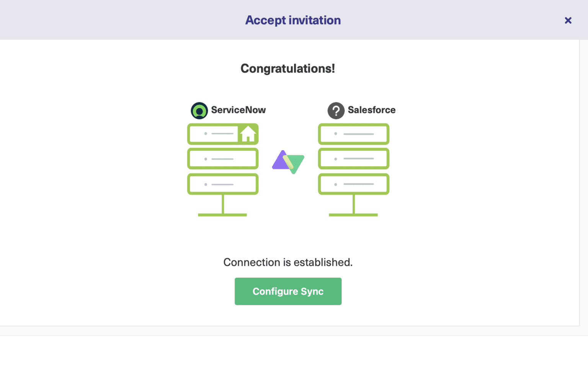The height and width of the screenshot is (375, 588).
Task: Select the bottom ServiceNow server row
Action: point(223,184)
